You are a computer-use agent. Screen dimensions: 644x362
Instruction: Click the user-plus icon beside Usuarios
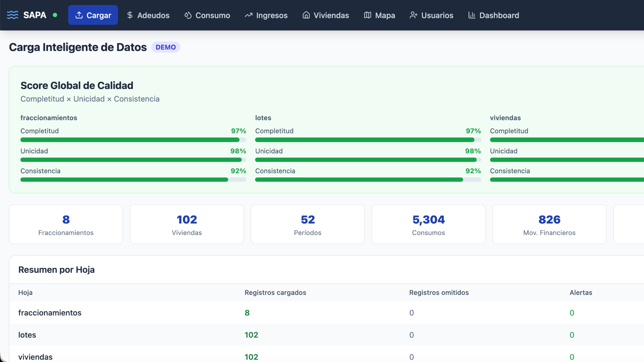click(x=414, y=15)
